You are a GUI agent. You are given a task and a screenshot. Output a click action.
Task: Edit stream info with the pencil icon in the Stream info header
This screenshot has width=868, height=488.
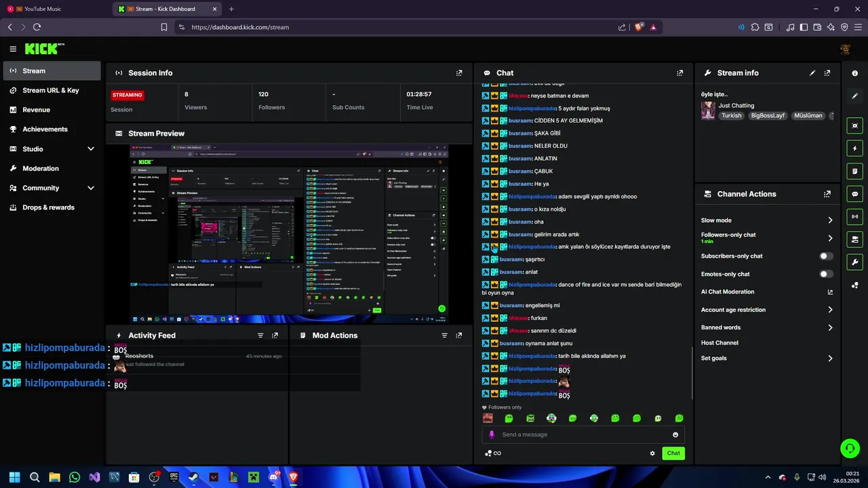coord(812,73)
